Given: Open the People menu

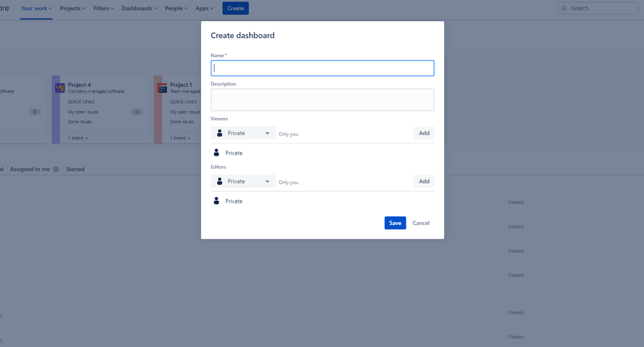Looking at the screenshot, I should (x=176, y=8).
